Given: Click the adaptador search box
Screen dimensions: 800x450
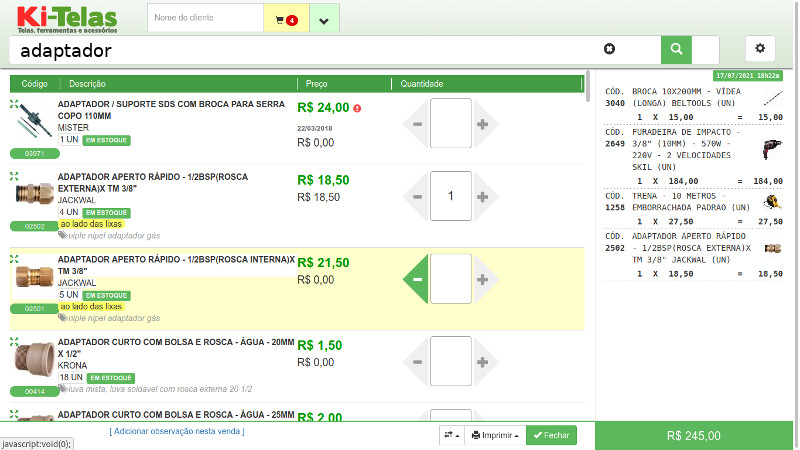Looking at the screenshot, I should point(306,50).
